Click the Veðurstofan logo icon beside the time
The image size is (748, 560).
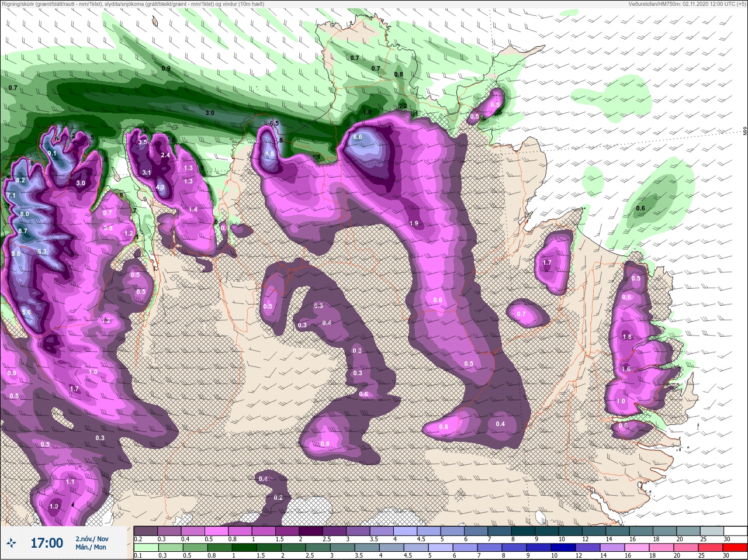point(12,543)
